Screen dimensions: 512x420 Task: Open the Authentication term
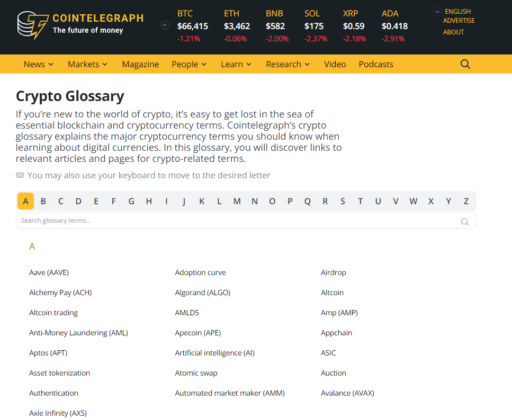tap(53, 393)
